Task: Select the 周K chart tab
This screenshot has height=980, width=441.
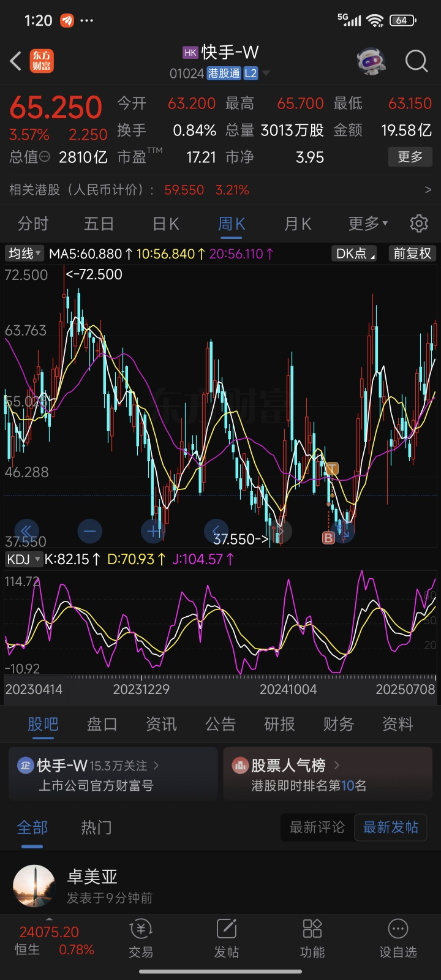Action: point(232,224)
